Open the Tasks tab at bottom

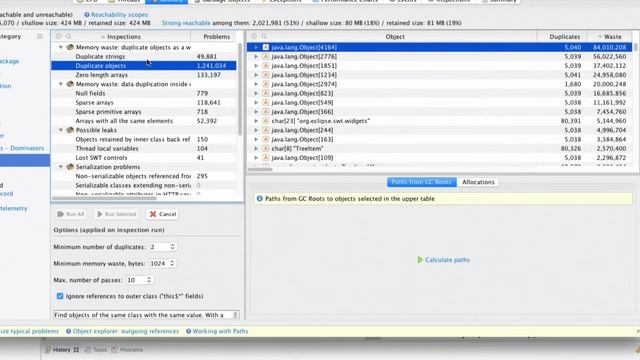coord(96,350)
